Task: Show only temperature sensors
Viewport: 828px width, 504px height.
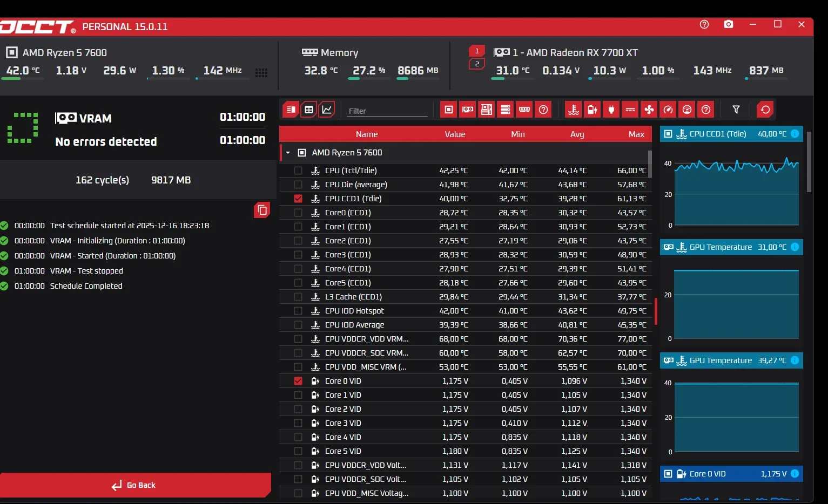Action: tap(574, 110)
